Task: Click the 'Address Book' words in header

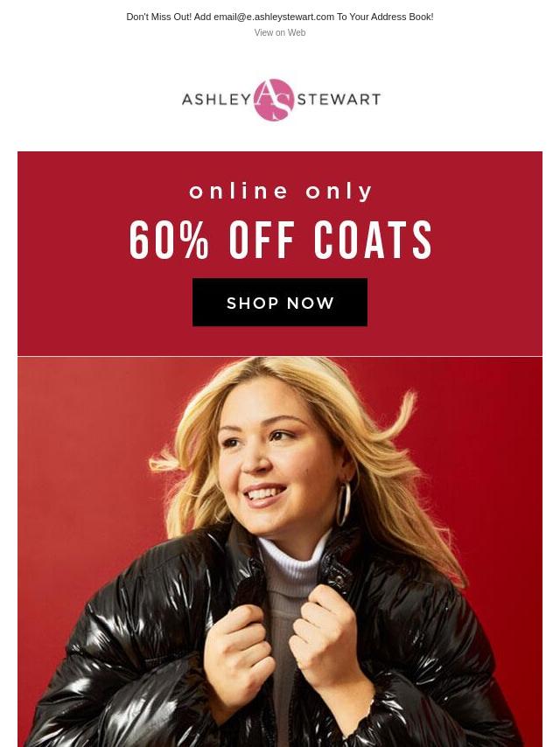Action: pyautogui.click(x=402, y=17)
